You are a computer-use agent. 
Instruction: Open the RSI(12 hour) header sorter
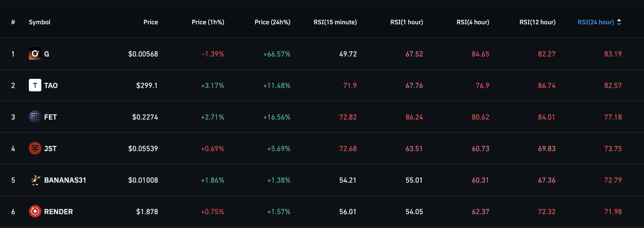tap(537, 22)
